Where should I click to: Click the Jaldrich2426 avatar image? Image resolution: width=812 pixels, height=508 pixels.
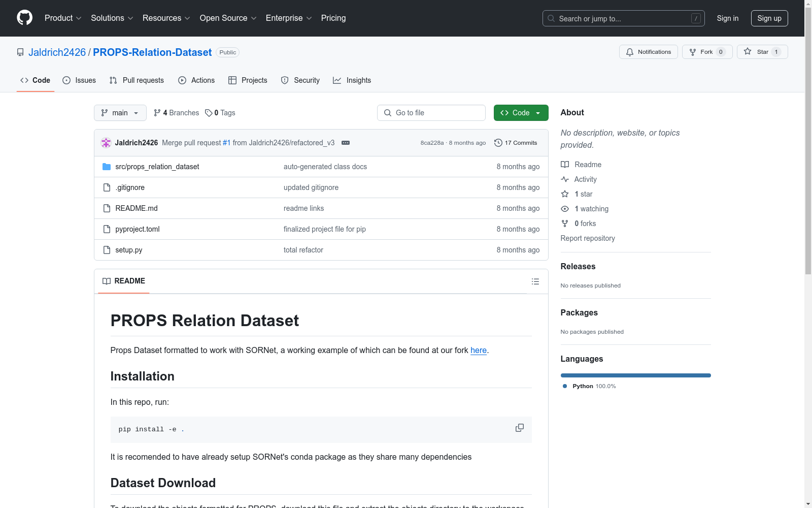[x=106, y=143]
